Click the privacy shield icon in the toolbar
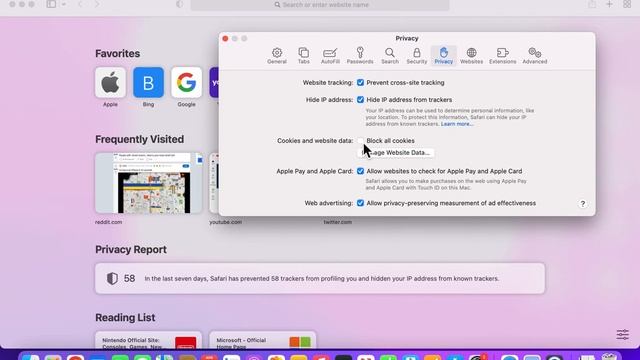640x360 pixels. (x=180, y=4)
